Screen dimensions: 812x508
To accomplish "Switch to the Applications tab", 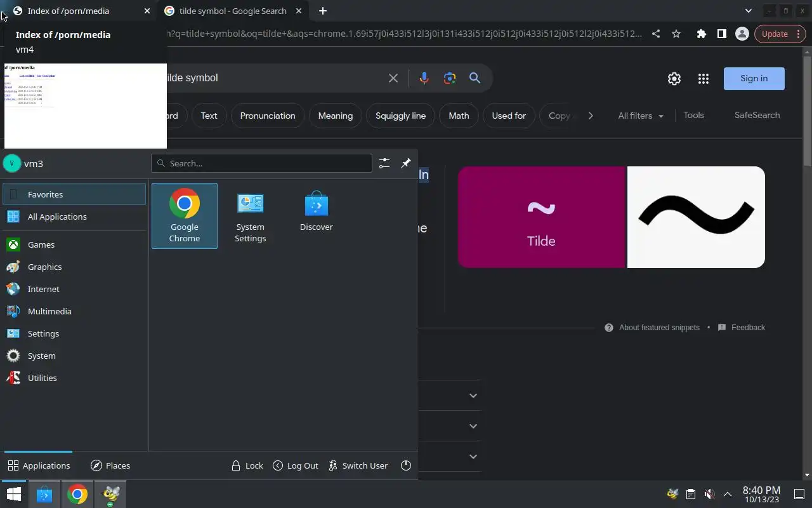I will 39,465.
